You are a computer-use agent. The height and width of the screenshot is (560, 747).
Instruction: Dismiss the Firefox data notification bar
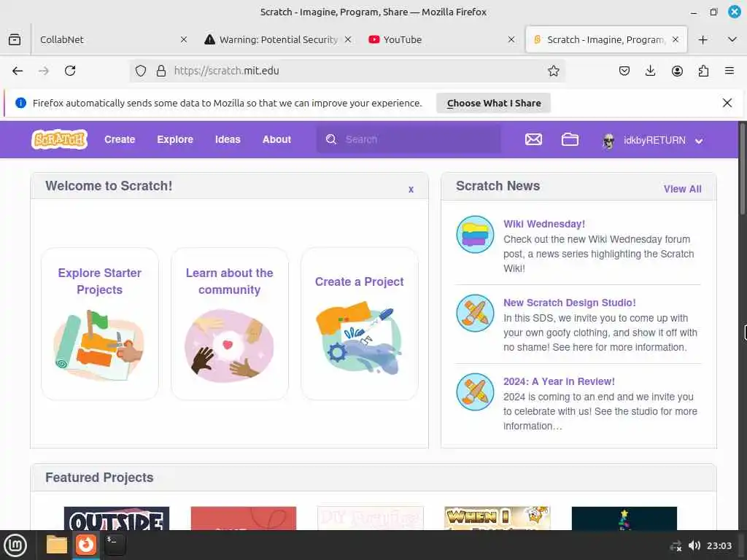coord(727,103)
